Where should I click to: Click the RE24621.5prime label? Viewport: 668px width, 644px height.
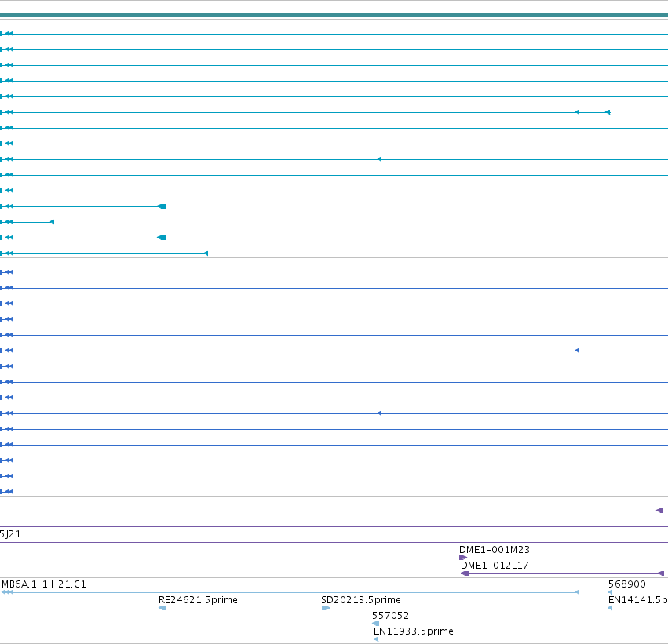point(198,600)
